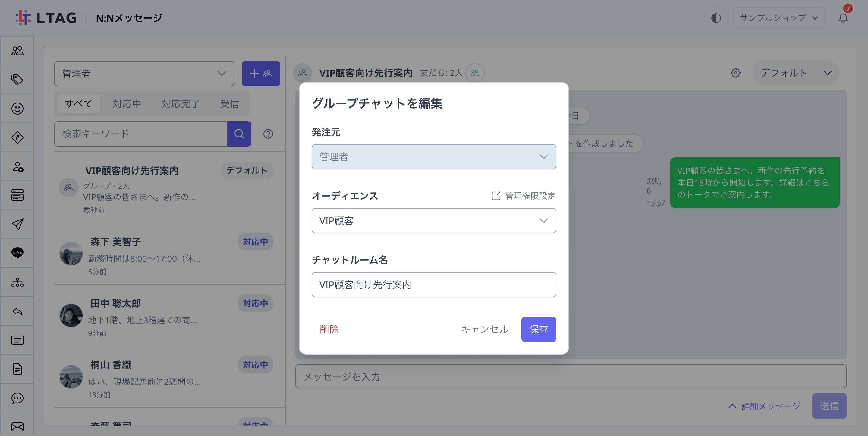Click the green VIP顧客の皆さまへ message bubble

(754, 182)
